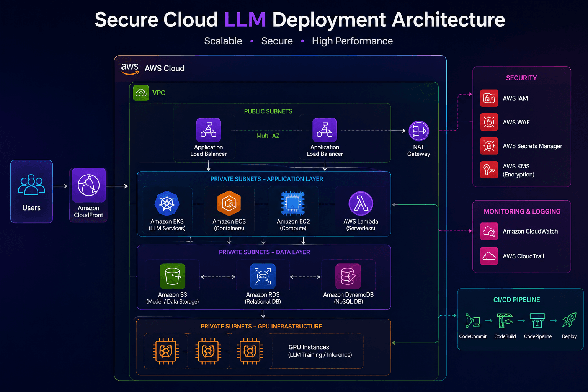
Task: Select the NAT Gateway icon
Action: (x=419, y=131)
